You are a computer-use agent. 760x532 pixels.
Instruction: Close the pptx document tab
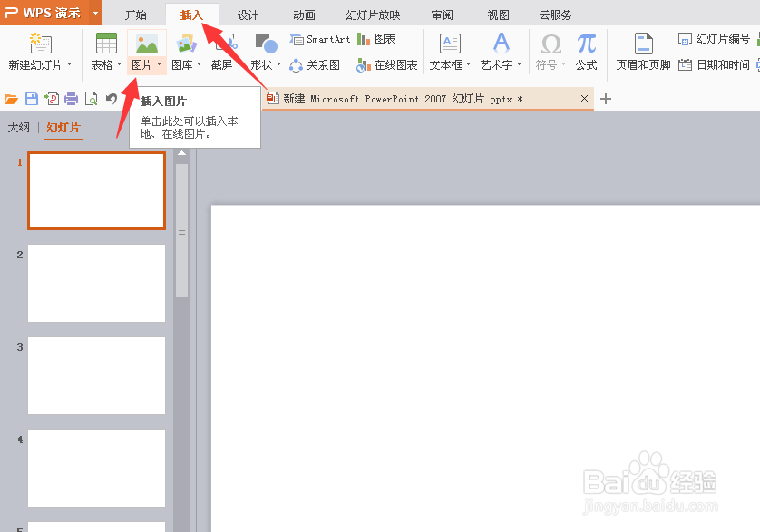(x=585, y=99)
